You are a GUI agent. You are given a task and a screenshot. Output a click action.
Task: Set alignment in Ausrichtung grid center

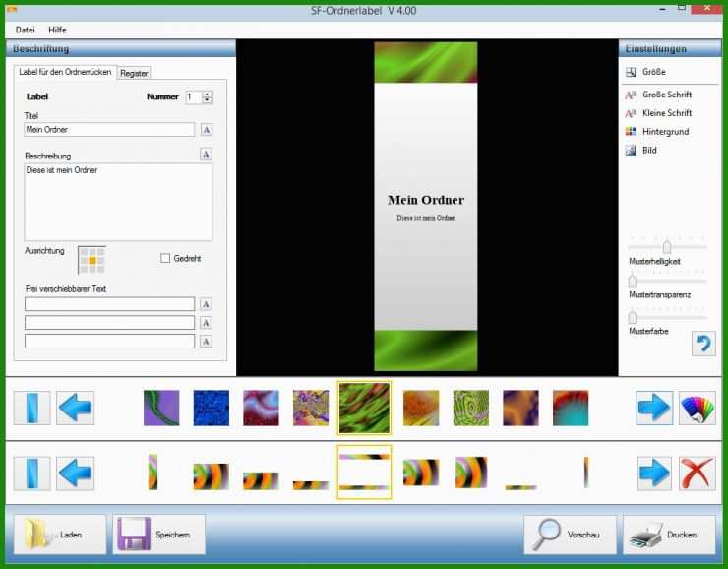pos(91,261)
